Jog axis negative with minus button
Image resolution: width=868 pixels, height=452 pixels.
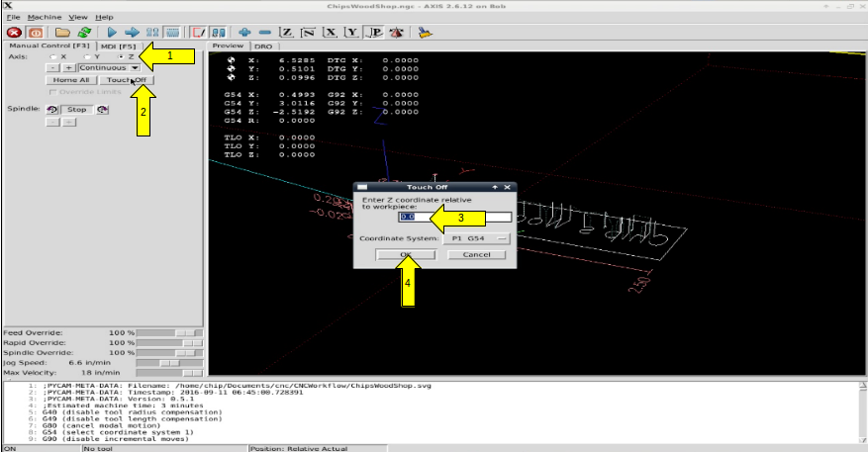[x=52, y=68]
